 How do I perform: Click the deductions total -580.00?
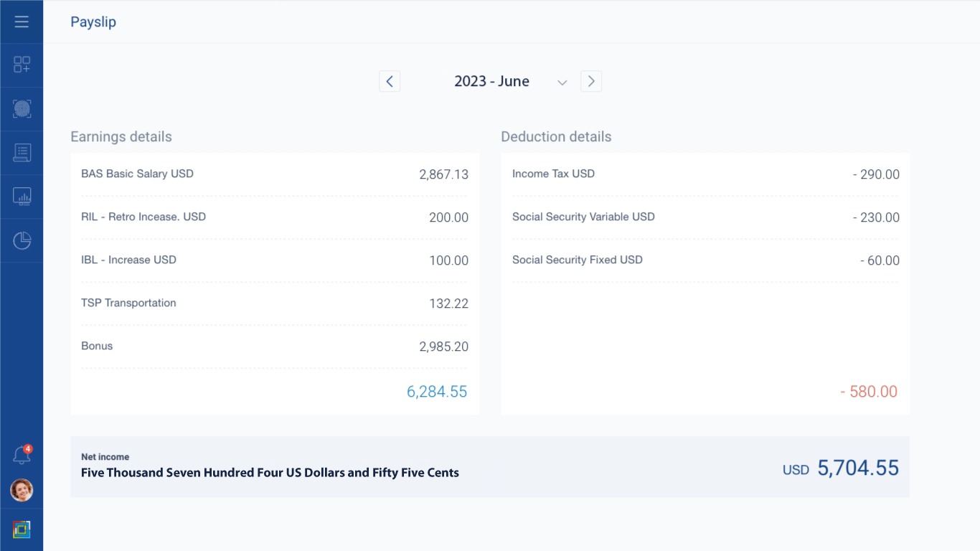[x=868, y=392]
